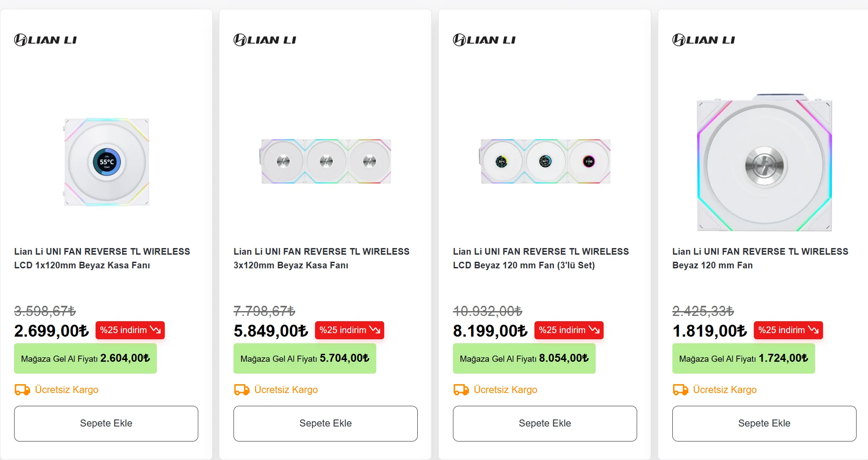The width and height of the screenshot is (868, 460).
Task: Click free shipping truck icon on fourth card
Action: (681, 390)
